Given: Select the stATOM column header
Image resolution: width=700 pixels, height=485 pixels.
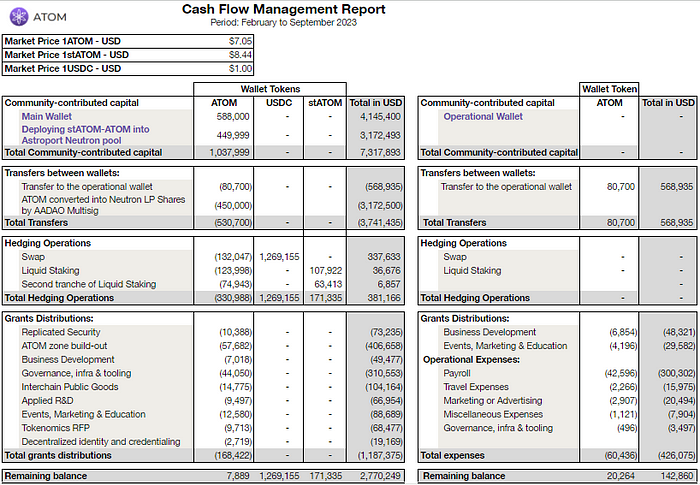Looking at the screenshot, I should (324, 103).
